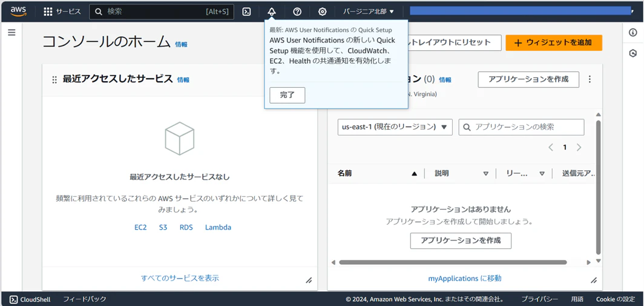Click resize handle of recent services widget
Image resolution: width=644 pixels, height=306 pixels.
pyautogui.click(x=309, y=281)
